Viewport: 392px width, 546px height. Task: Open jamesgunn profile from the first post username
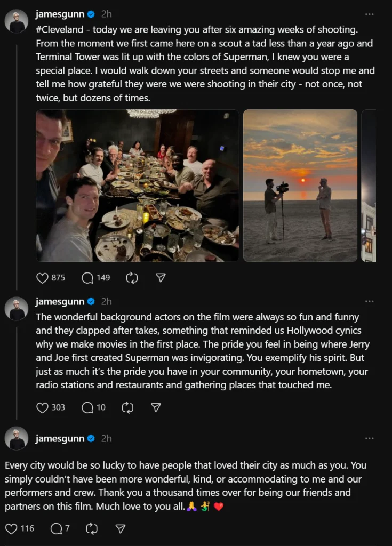coord(60,14)
